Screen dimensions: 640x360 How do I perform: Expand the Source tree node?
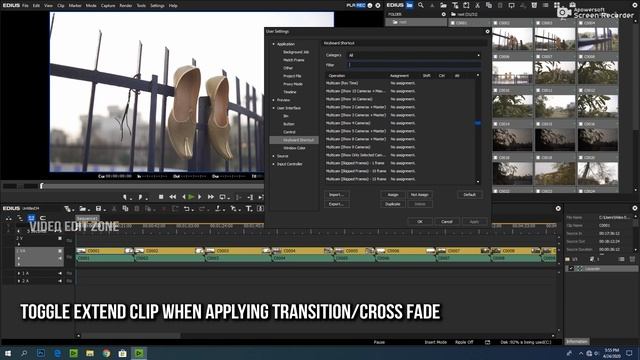(x=274, y=156)
